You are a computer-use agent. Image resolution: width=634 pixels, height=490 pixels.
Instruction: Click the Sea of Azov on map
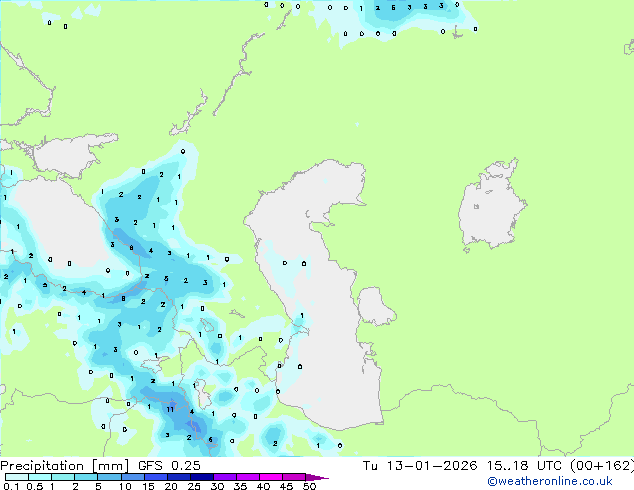[69, 156]
